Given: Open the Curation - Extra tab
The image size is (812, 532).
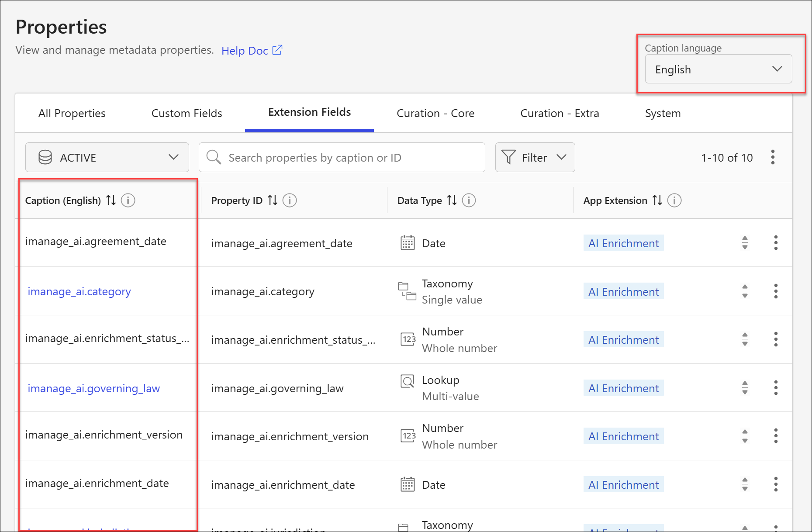Looking at the screenshot, I should [x=559, y=113].
